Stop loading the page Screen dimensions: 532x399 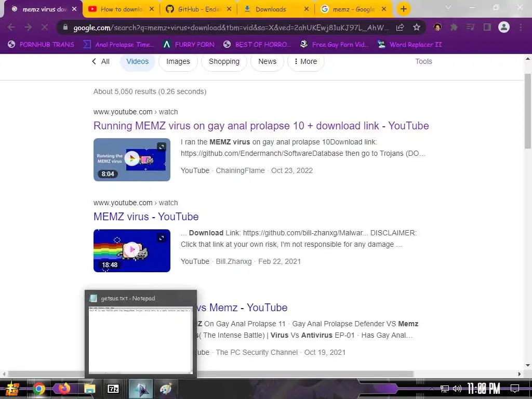coord(45,27)
